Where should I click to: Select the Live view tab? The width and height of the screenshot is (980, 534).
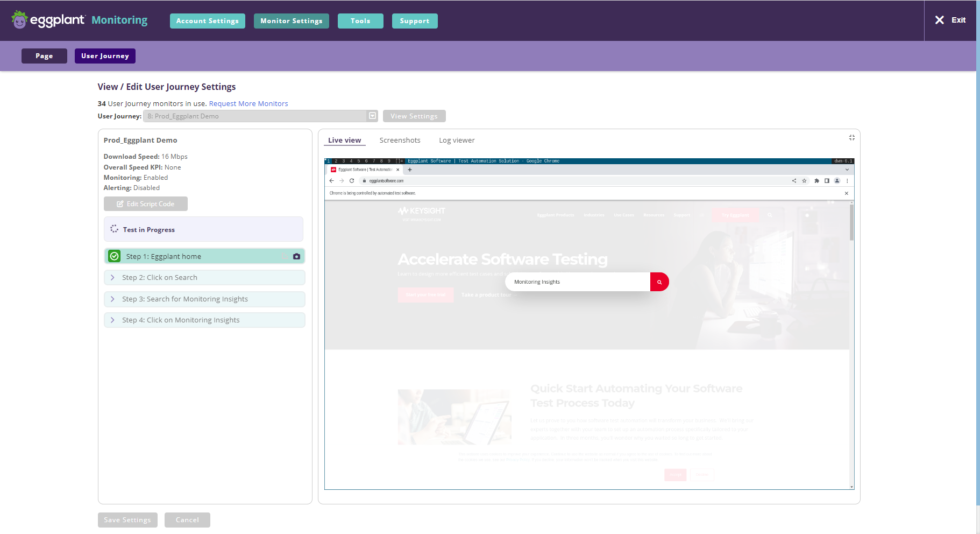tap(345, 140)
